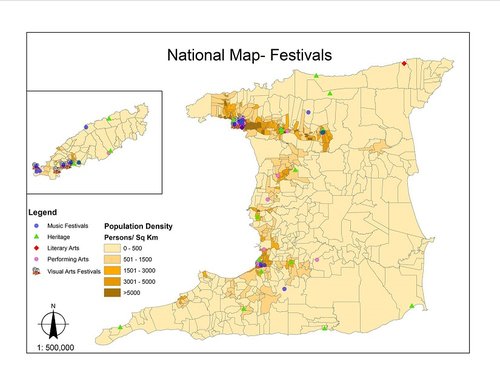The width and height of the screenshot is (500, 387).
Task: Select the 501 - 1500 density swatch
Action: coord(112,259)
